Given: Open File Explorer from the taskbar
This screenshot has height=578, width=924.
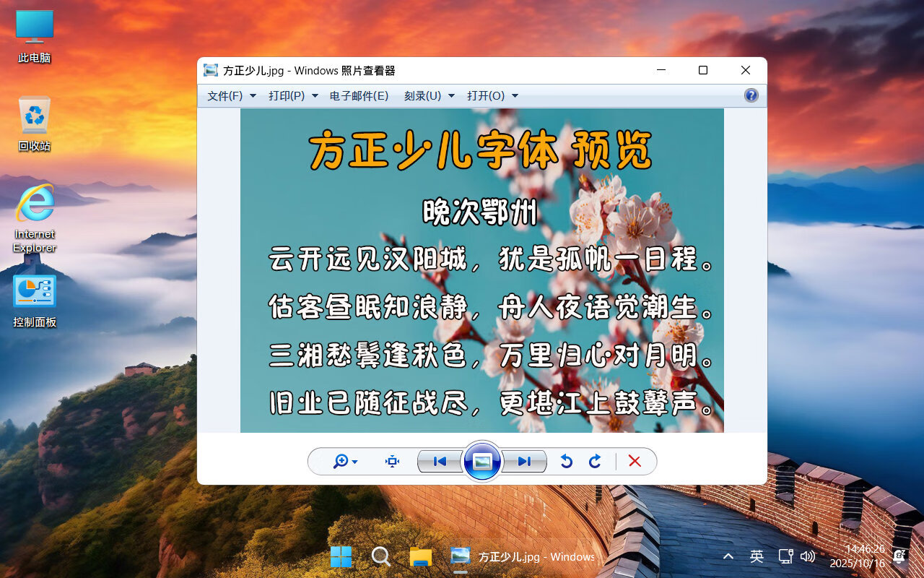Looking at the screenshot, I should 420,556.
